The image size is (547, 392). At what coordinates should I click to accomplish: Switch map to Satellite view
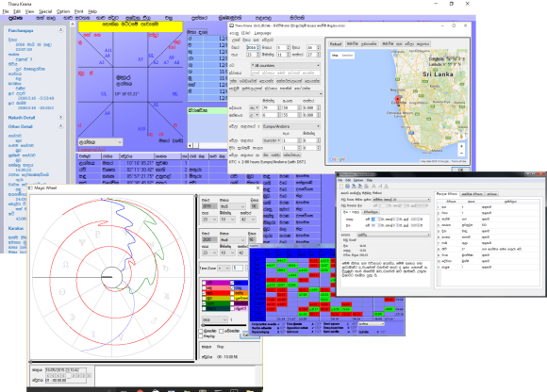pyautogui.click(x=347, y=56)
